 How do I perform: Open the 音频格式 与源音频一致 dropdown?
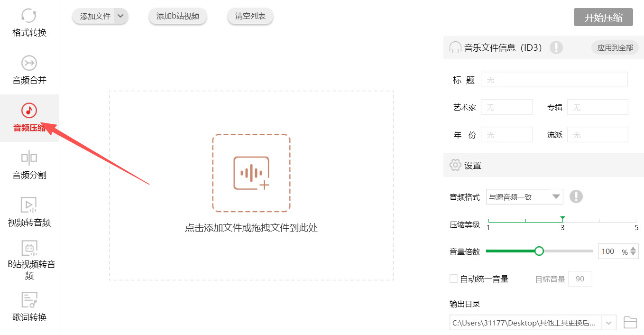click(524, 196)
